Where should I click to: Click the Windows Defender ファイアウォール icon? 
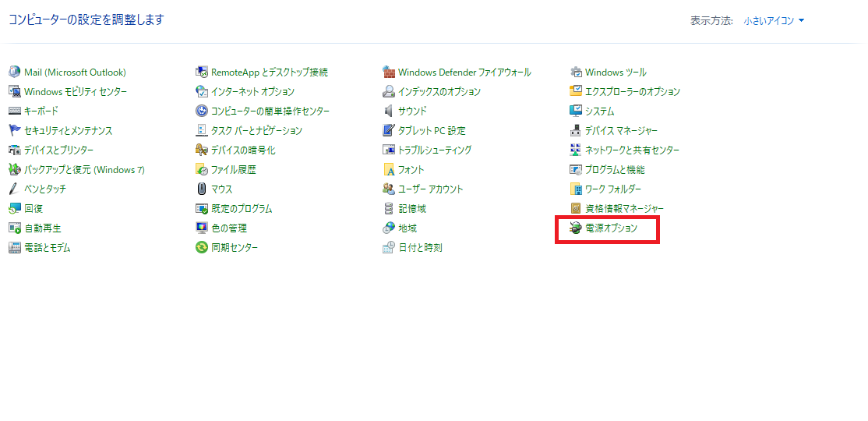[389, 73]
